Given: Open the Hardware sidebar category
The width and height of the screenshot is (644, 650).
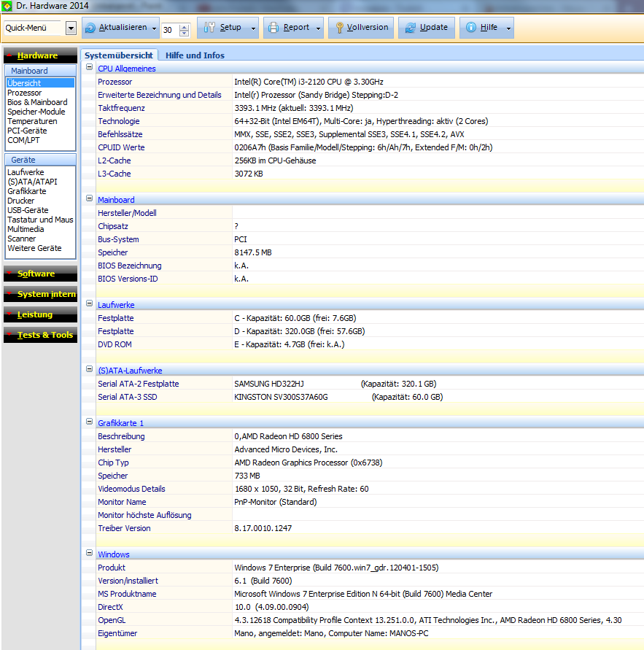Looking at the screenshot, I should click(40, 55).
